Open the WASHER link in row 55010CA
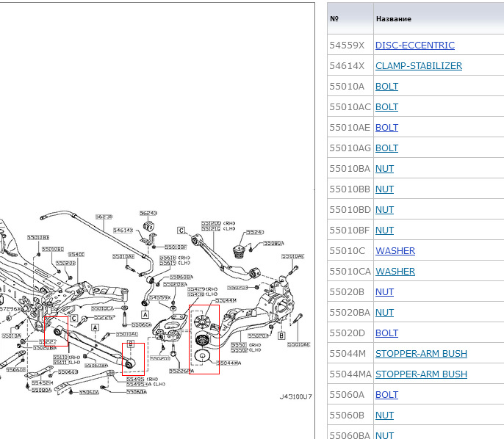504x439 pixels. [x=395, y=272]
